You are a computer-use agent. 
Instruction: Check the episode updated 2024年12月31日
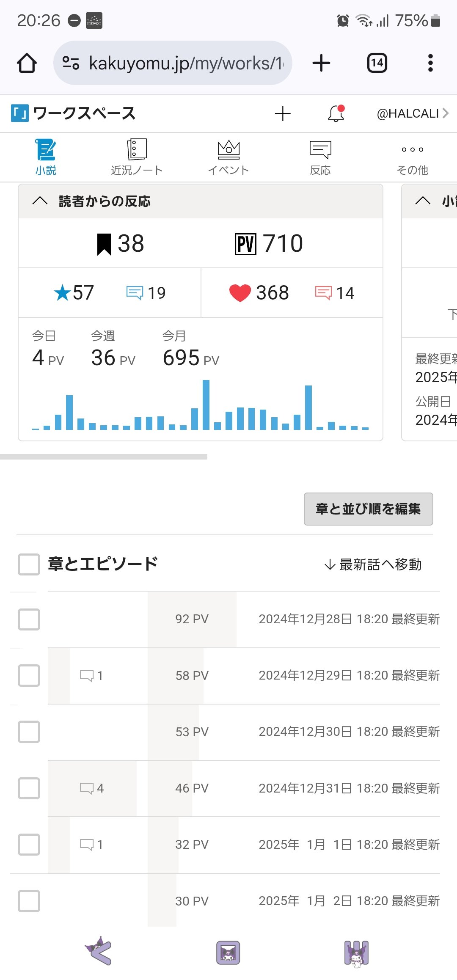click(x=29, y=788)
